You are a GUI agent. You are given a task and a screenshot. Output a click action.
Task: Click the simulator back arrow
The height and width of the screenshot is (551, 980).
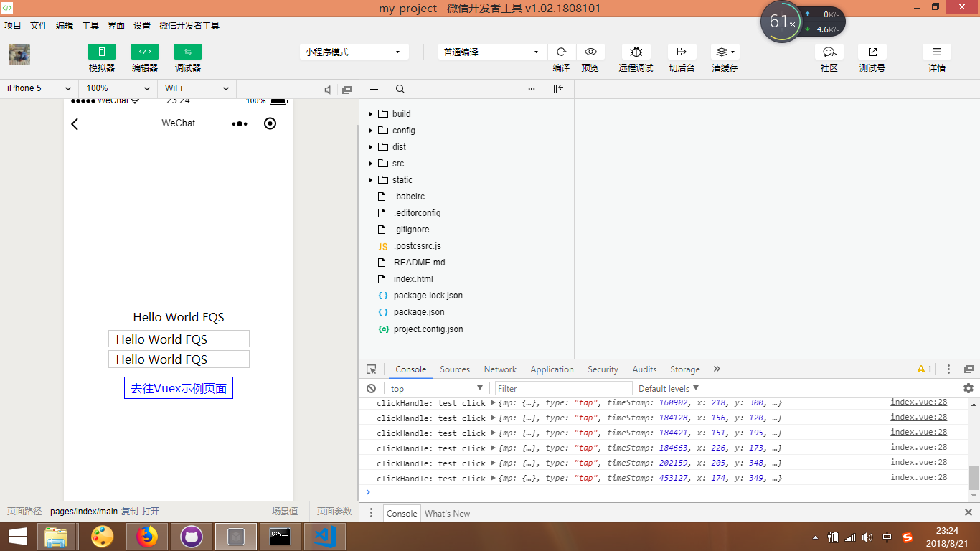[75, 123]
